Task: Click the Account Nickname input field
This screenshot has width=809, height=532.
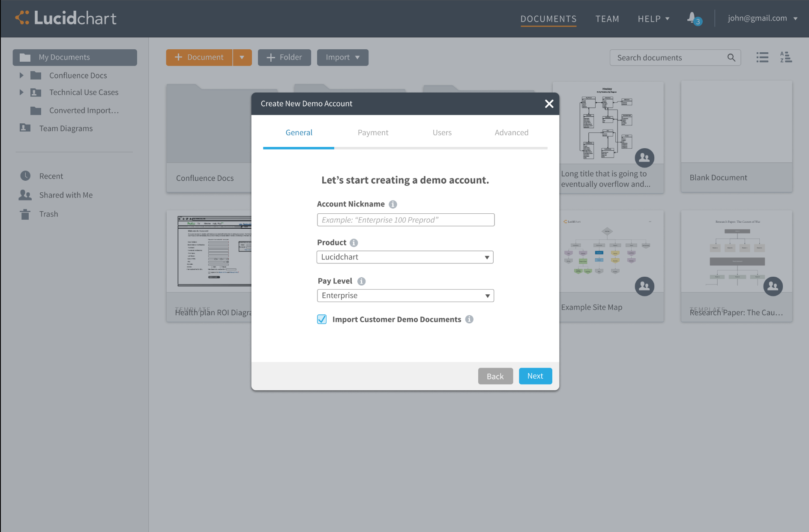Action: pos(406,220)
